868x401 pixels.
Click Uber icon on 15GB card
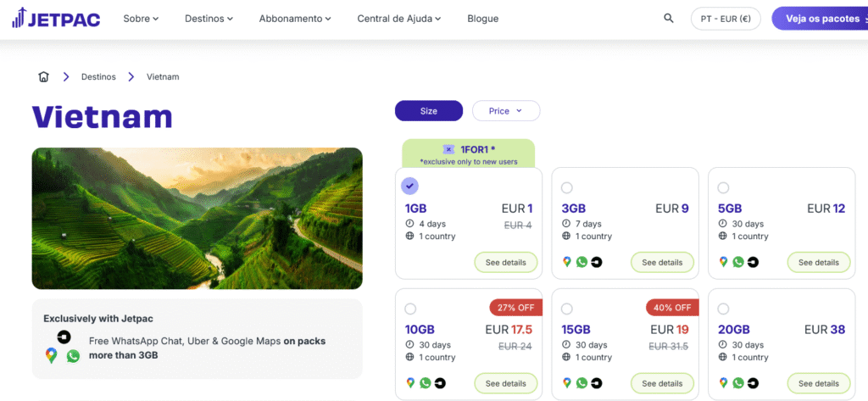pos(596,382)
